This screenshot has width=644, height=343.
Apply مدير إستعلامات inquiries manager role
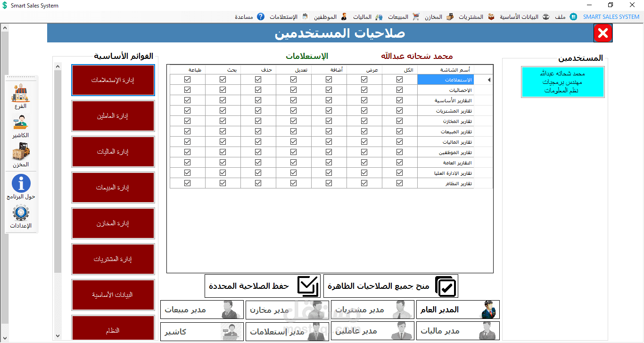(x=287, y=331)
